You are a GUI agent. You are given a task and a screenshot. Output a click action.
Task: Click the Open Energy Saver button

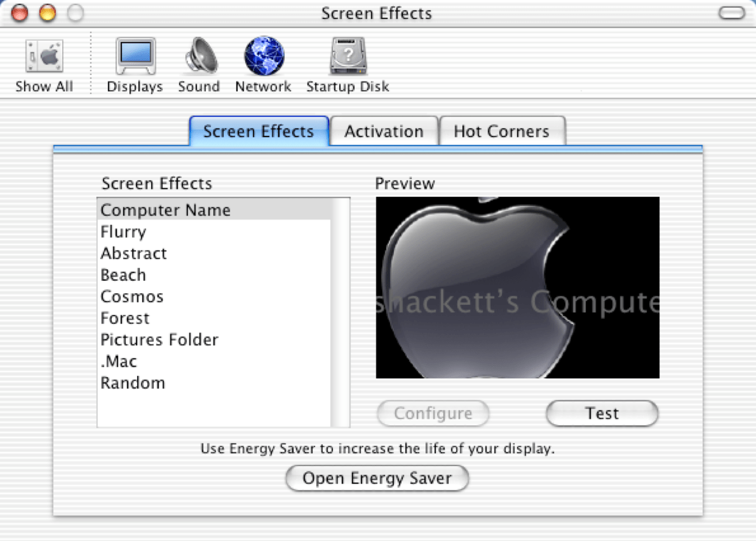pos(377,478)
